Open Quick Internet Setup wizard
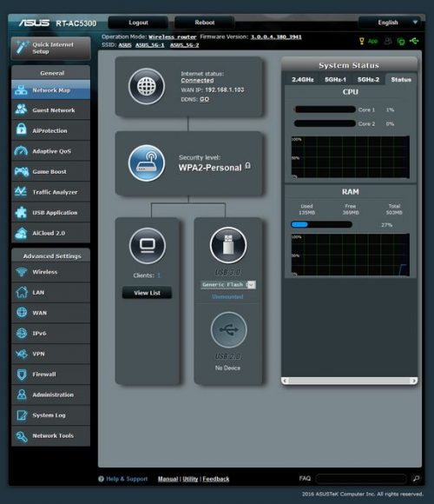Viewport: 434px width, 504px height. (50, 48)
